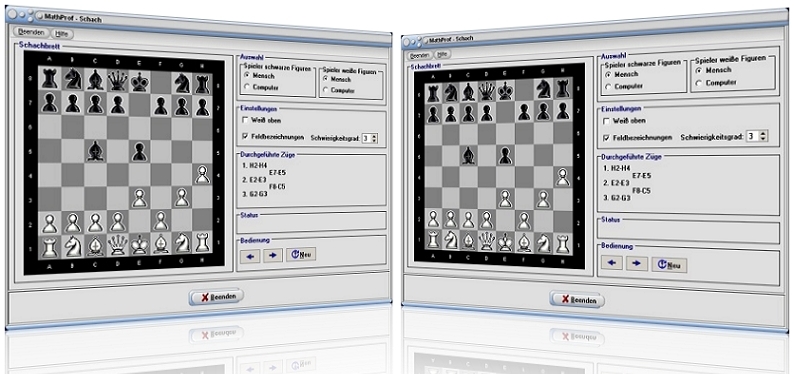This screenshot has height=374, width=794.
Task: Adjust Schwierigkeitsgrad stepper arrows in right window
Action: click(x=763, y=136)
